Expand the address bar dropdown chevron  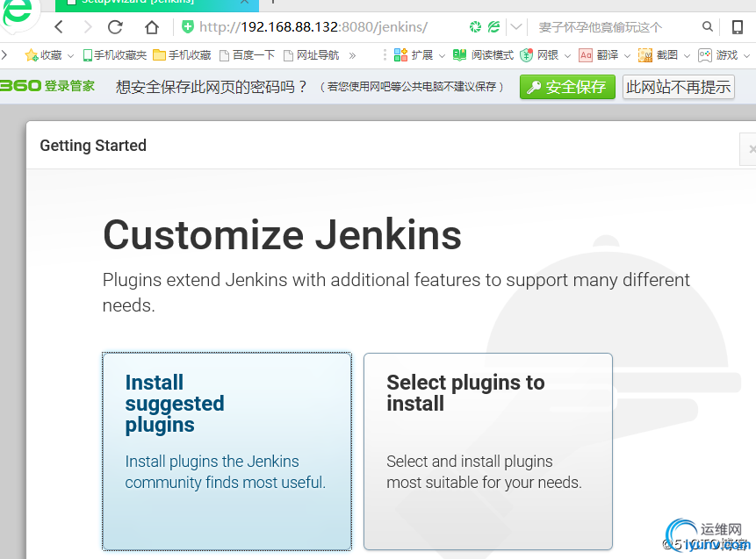(x=516, y=26)
